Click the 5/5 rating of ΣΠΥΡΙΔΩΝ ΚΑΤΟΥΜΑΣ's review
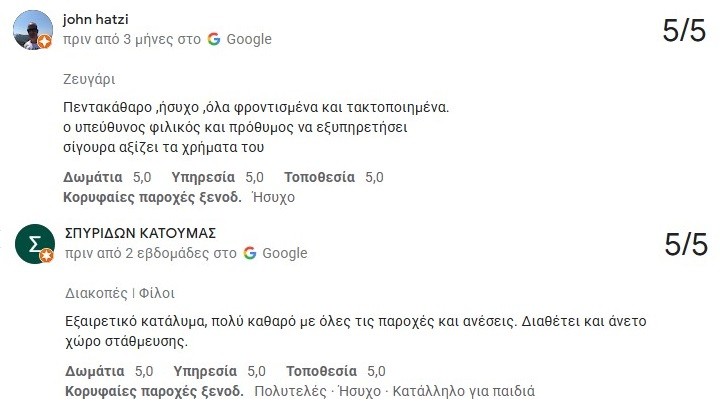 tap(684, 244)
